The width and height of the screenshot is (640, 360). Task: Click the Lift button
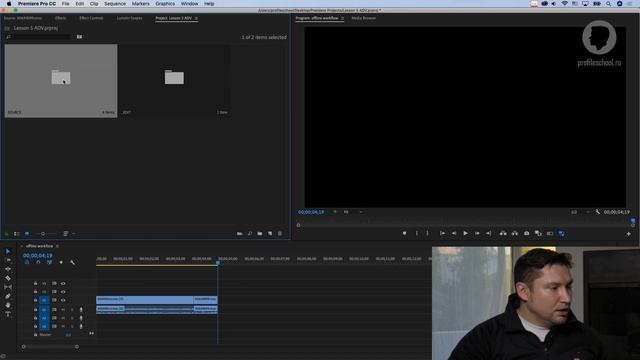(x=503, y=233)
